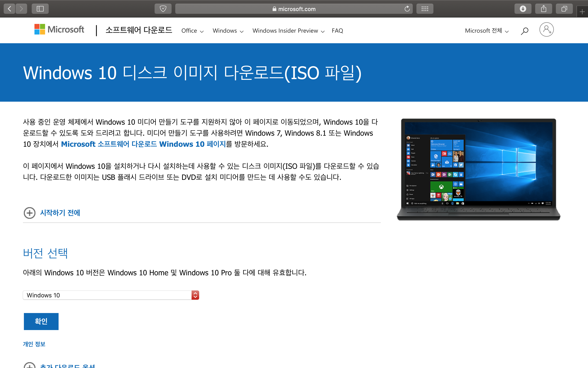Screen dimensions: 588x368
Task: Show the Safari sidebar
Action: (x=40, y=9)
